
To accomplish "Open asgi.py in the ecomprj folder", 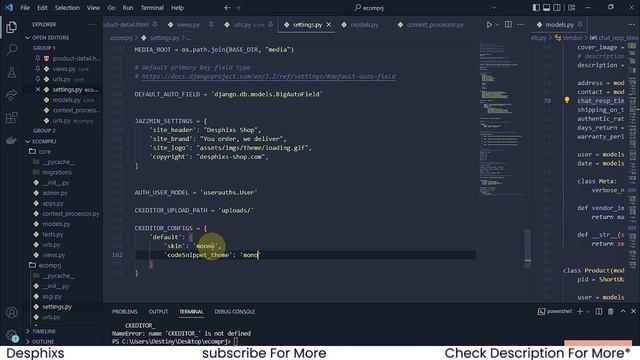I will 52,296.
